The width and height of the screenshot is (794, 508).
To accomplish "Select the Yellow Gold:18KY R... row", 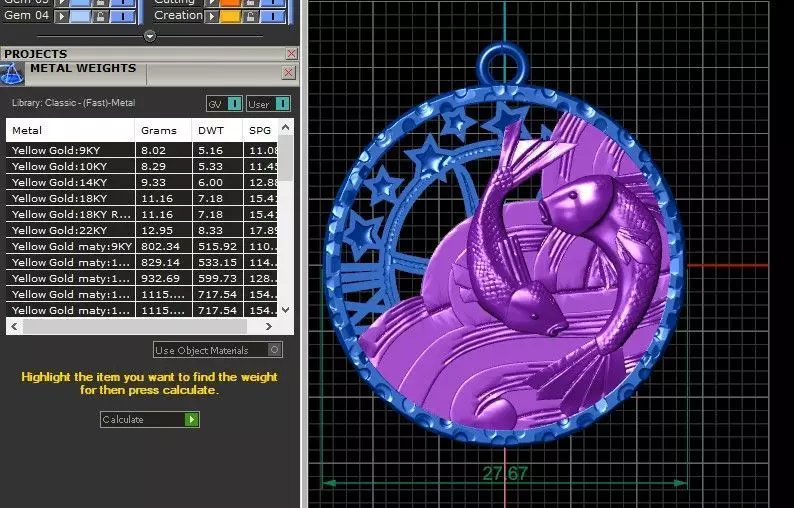I will click(142, 214).
